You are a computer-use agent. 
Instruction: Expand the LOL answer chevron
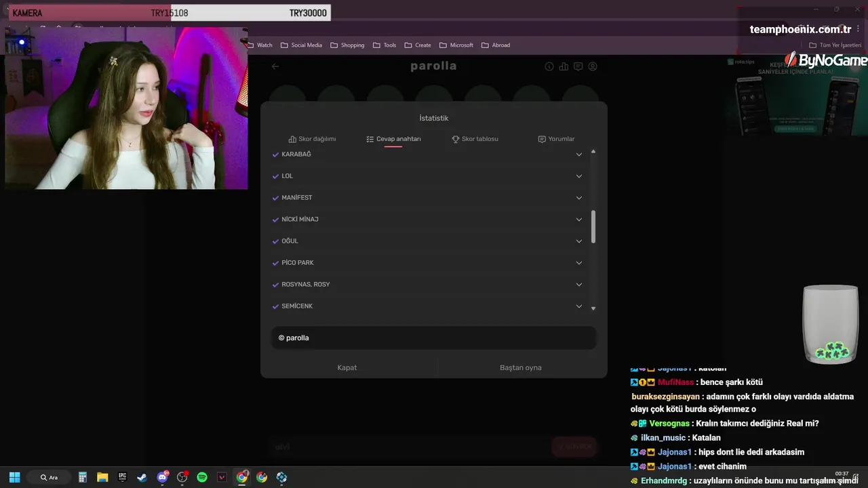pyautogui.click(x=579, y=176)
